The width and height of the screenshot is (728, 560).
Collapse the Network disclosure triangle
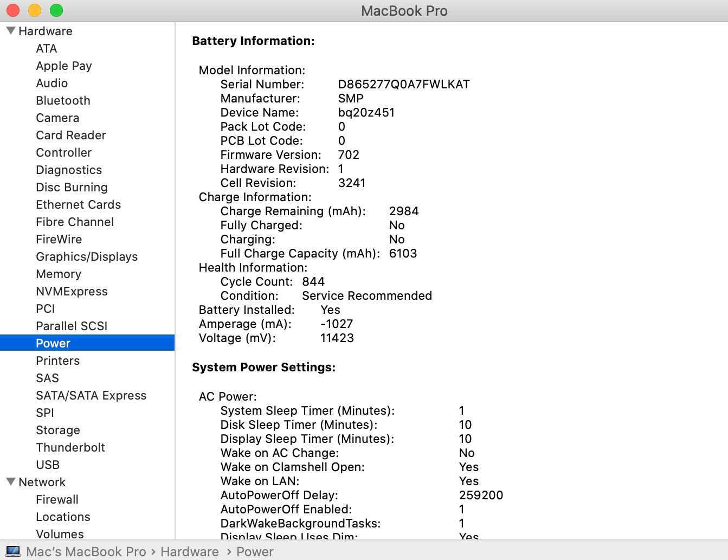10,482
